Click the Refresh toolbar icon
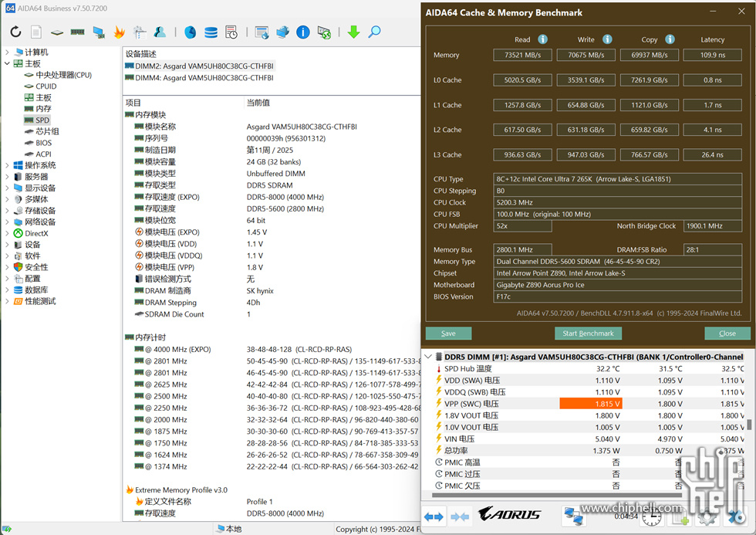 pos(16,32)
